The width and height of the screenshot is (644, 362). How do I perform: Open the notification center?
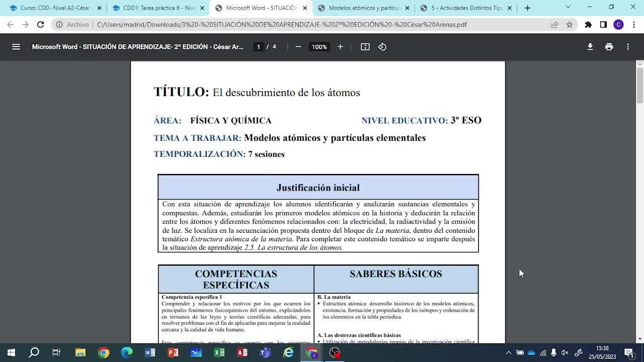(x=629, y=352)
